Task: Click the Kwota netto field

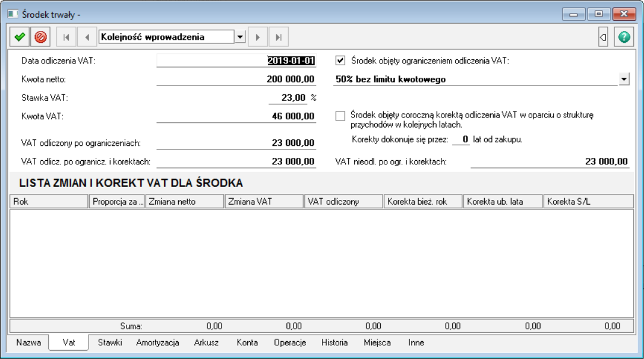Action: click(x=236, y=79)
